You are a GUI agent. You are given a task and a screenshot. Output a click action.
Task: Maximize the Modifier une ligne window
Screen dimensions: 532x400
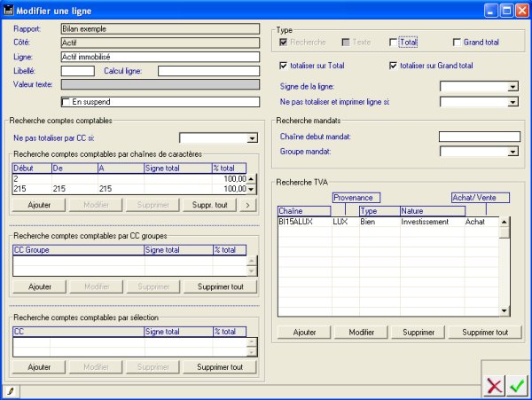tap(506, 11)
